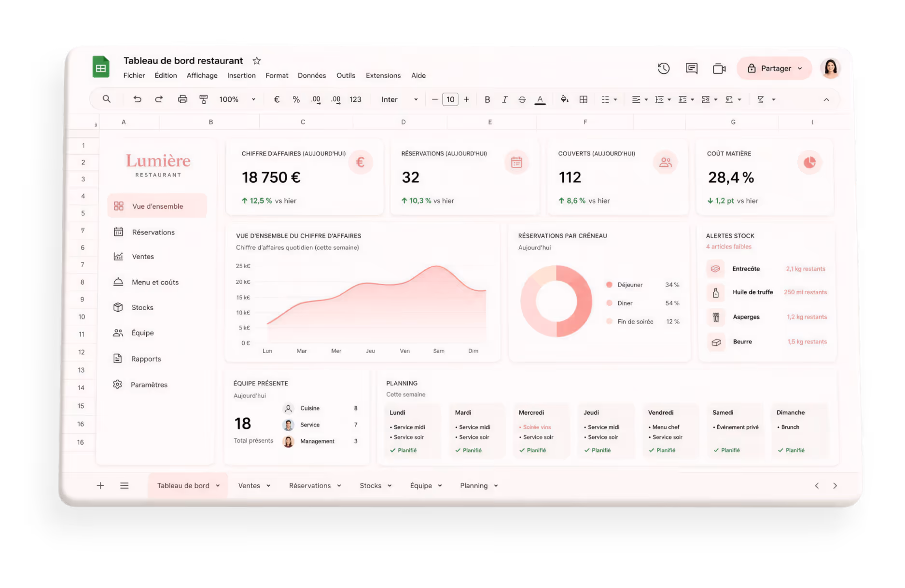Screen dimensions: 905x588
Task: Click the Lumière restaurant logo
Action: (x=158, y=164)
